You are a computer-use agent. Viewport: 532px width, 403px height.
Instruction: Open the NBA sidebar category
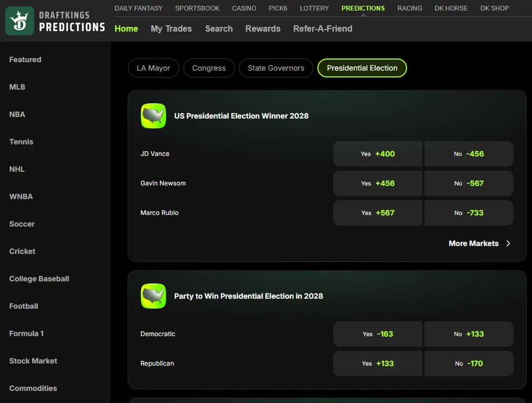click(x=17, y=114)
